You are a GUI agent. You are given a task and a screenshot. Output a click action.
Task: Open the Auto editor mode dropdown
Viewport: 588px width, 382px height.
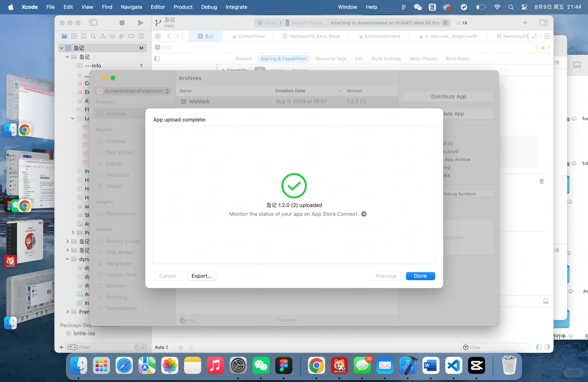point(161,347)
